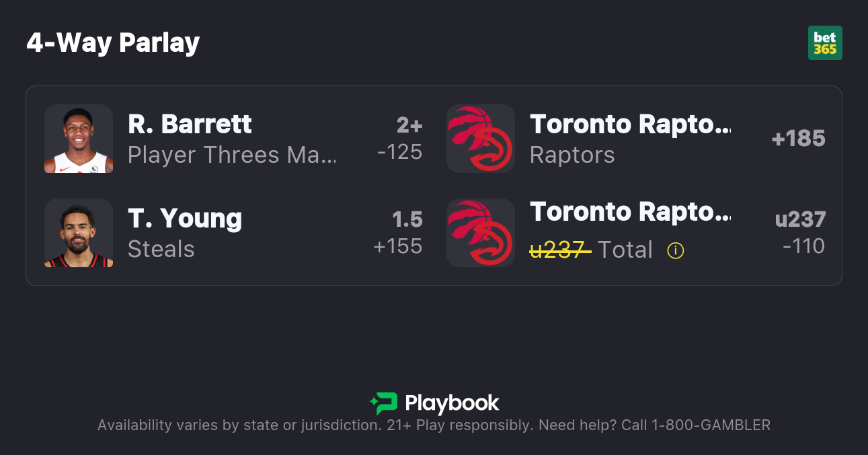Click the green Playbook logo icon
This screenshot has width=868, height=455.
(x=384, y=403)
